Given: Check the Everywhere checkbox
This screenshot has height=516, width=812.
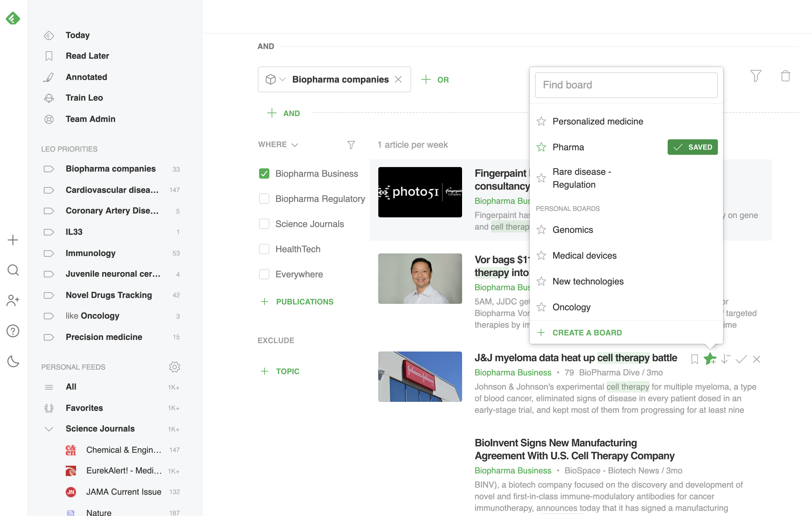Looking at the screenshot, I should [264, 274].
